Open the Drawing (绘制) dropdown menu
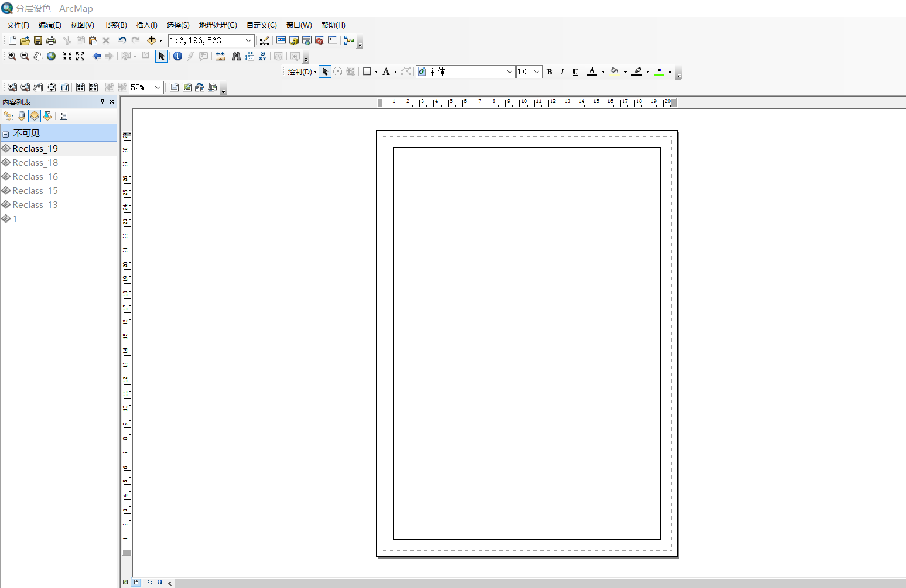Viewport: 906px width, 588px height. pyautogui.click(x=302, y=71)
